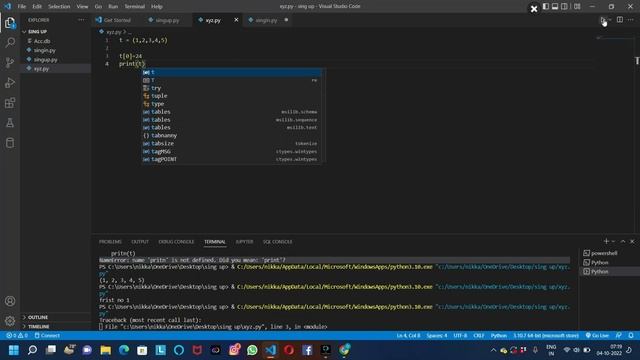The width and height of the screenshot is (640, 360).
Task: Open the Run menu
Action: point(113,7)
